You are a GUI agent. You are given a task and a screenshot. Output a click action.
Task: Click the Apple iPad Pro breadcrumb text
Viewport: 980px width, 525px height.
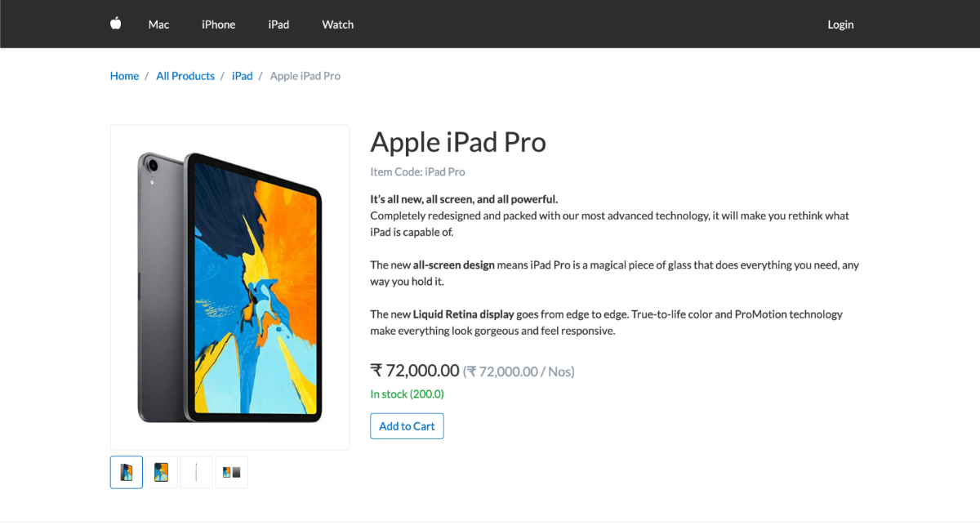pos(305,76)
